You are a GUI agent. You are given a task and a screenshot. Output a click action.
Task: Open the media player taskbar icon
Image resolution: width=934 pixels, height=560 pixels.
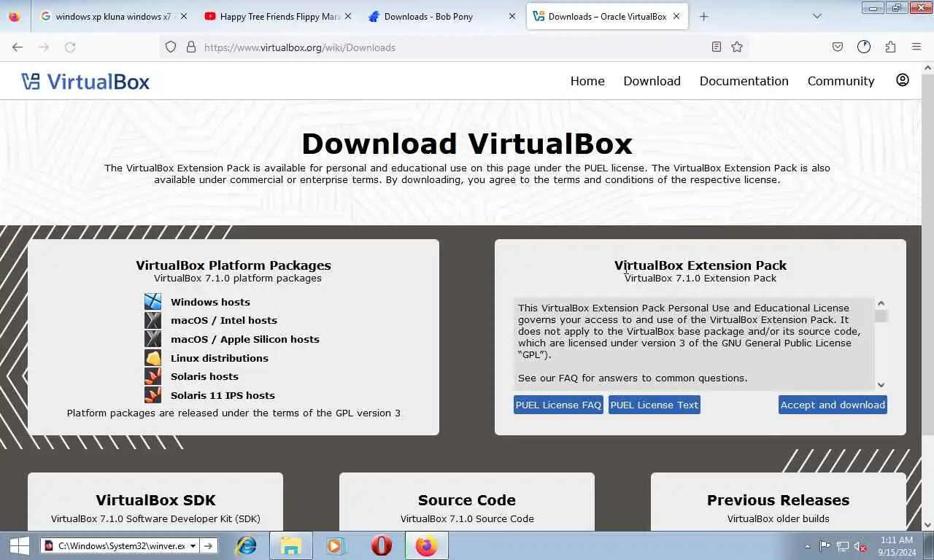pyautogui.click(x=334, y=545)
